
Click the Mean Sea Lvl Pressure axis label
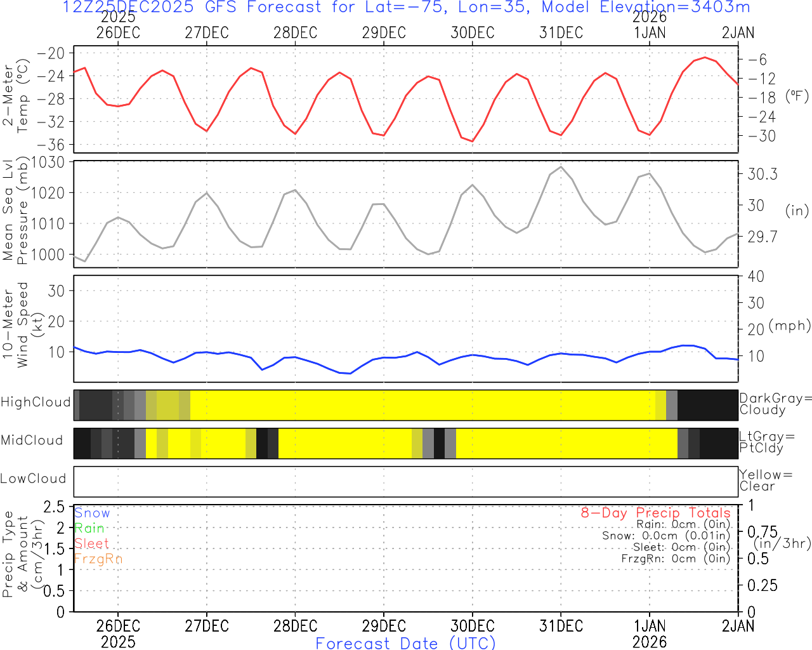tap(15, 211)
